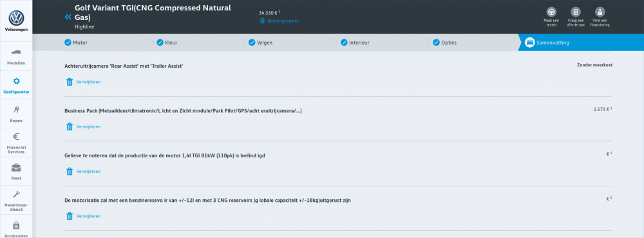
Task: Click the Interieur step checkmark icon
Action: click(344, 43)
